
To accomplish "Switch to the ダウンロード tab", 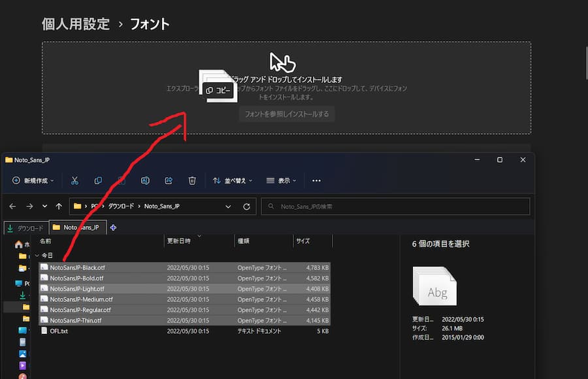I will tap(27, 227).
